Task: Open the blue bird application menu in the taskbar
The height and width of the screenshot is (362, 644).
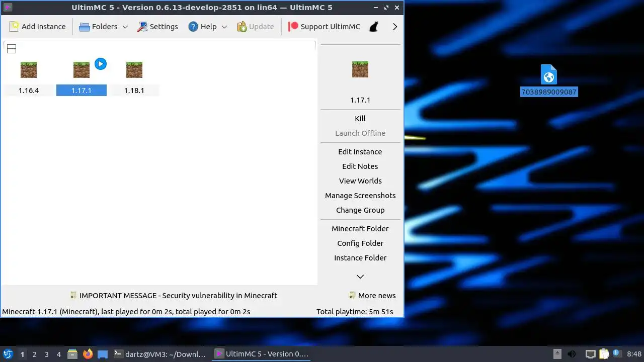Action: [x=8, y=354]
